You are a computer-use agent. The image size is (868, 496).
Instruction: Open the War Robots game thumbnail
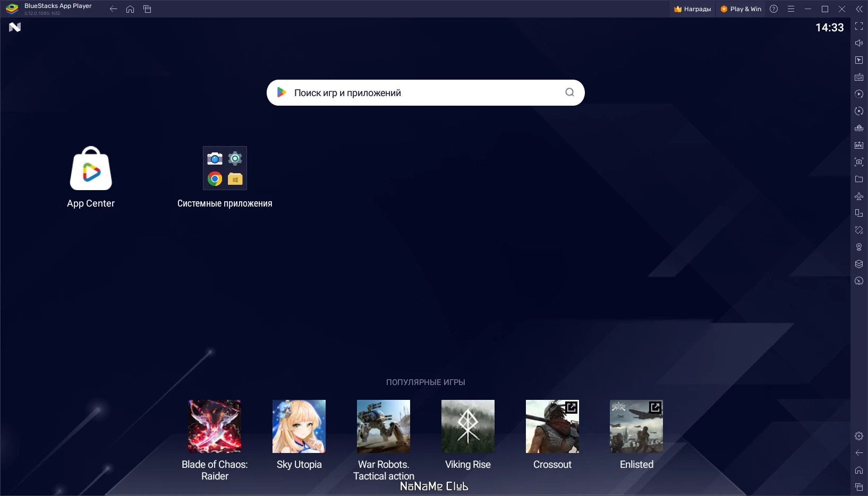(x=383, y=426)
